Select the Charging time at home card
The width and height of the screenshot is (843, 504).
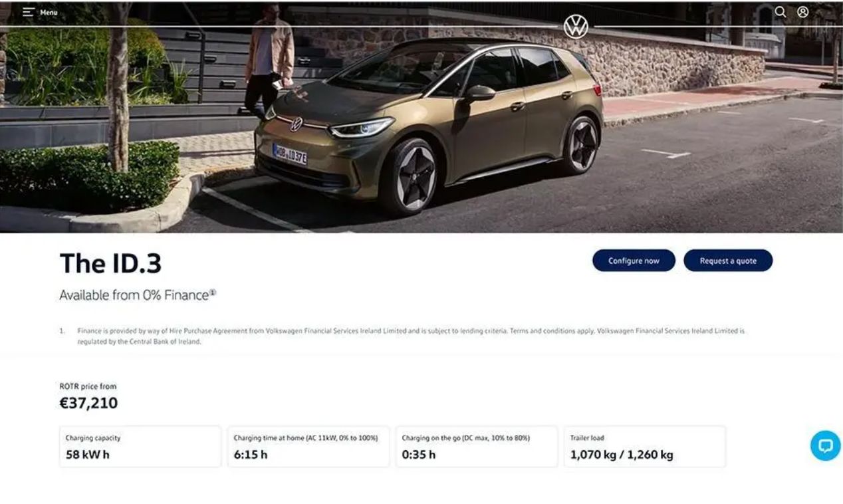click(x=308, y=447)
